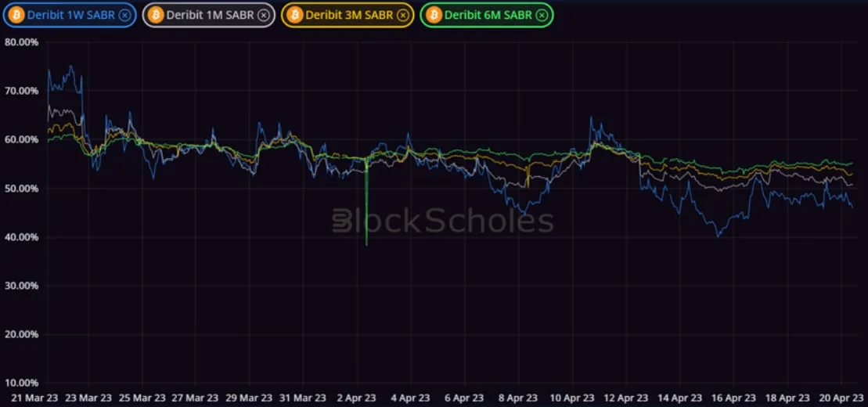
Task: Click the 70.00% y-axis label
Action: 20,91
